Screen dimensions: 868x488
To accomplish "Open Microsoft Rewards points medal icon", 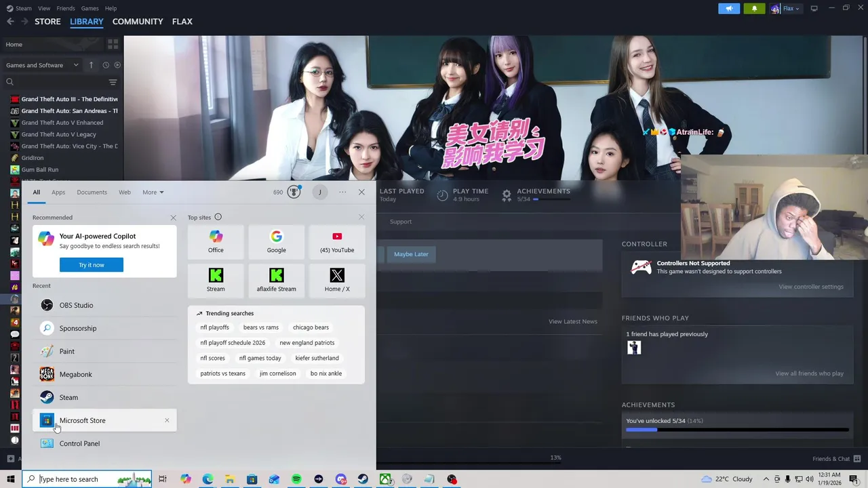I will click(x=294, y=192).
